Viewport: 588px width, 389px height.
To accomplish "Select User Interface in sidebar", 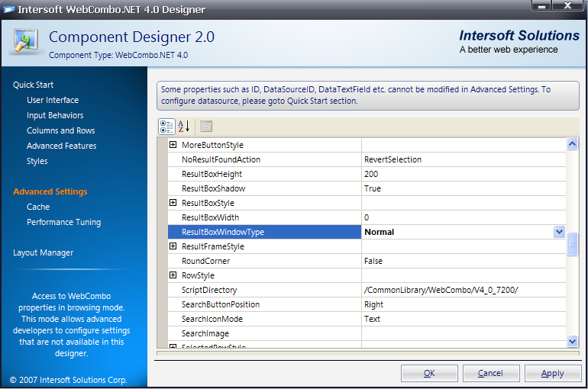I will click(53, 100).
